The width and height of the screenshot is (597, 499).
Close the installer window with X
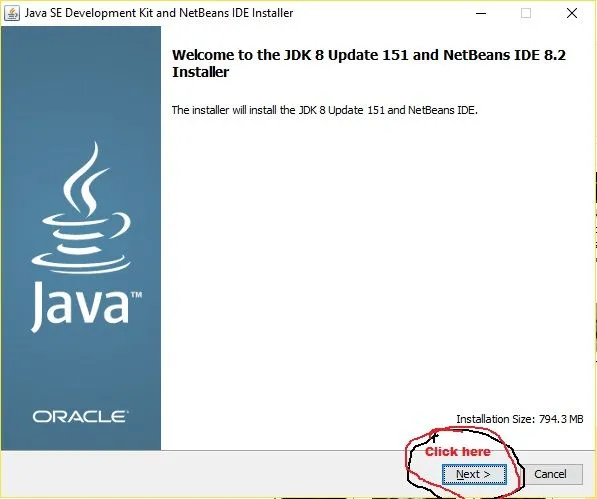tap(571, 13)
